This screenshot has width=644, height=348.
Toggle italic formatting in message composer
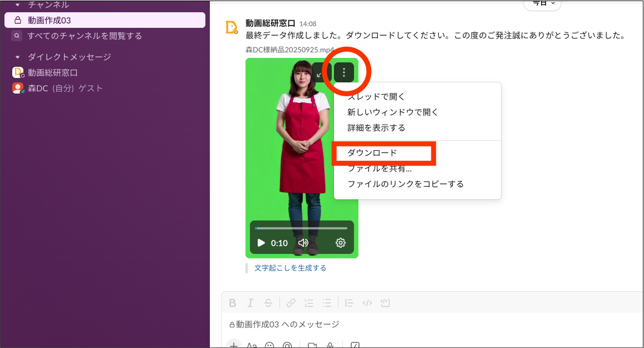pos(250,303)
